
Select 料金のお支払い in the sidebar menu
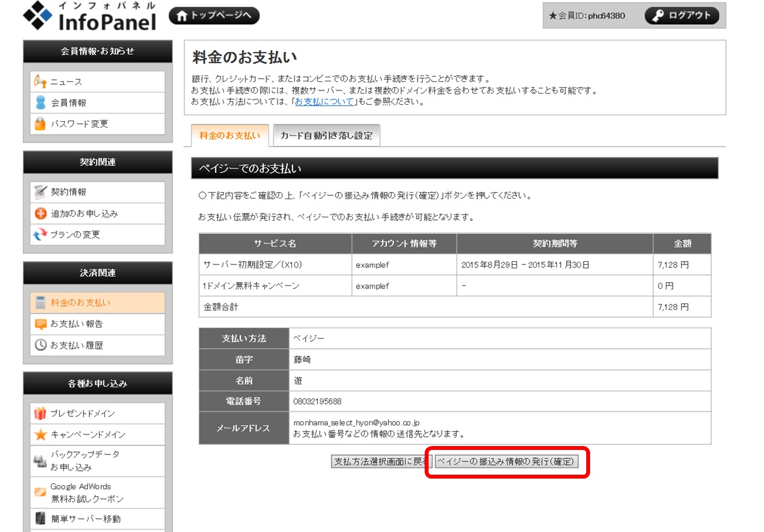point(81,303)
